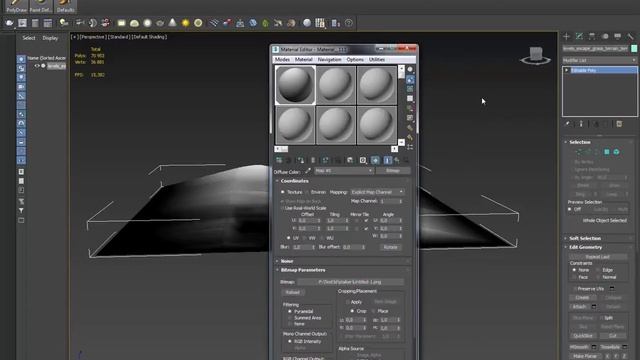Click the bitmap file path button
The width and height of the screenshot is (640, 360).
click(350, 282)
